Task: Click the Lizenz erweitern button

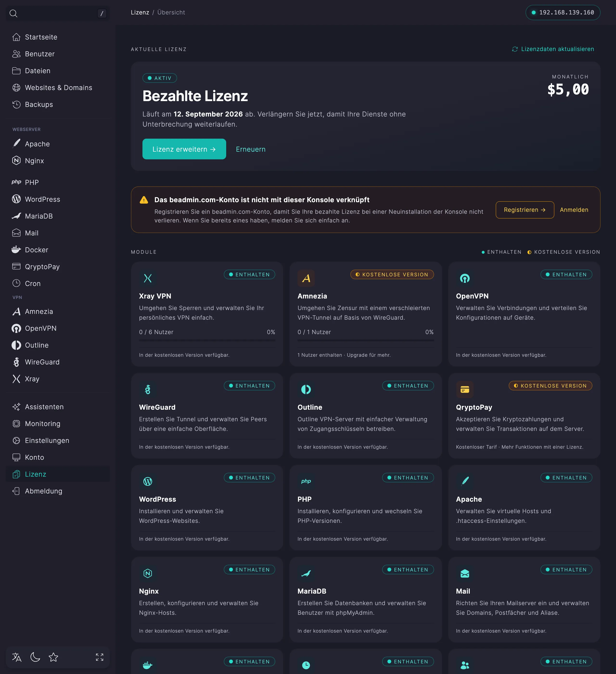Action: tap(184, 149)
